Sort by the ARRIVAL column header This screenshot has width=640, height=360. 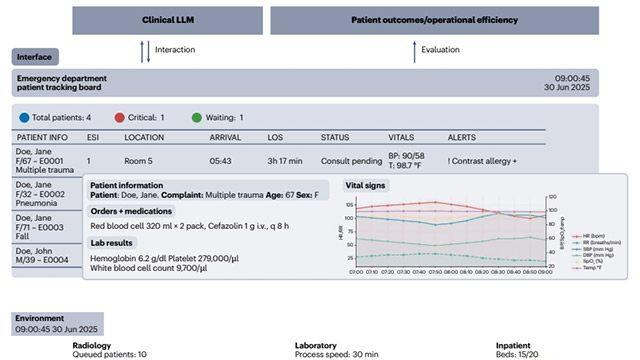point(225,138)
